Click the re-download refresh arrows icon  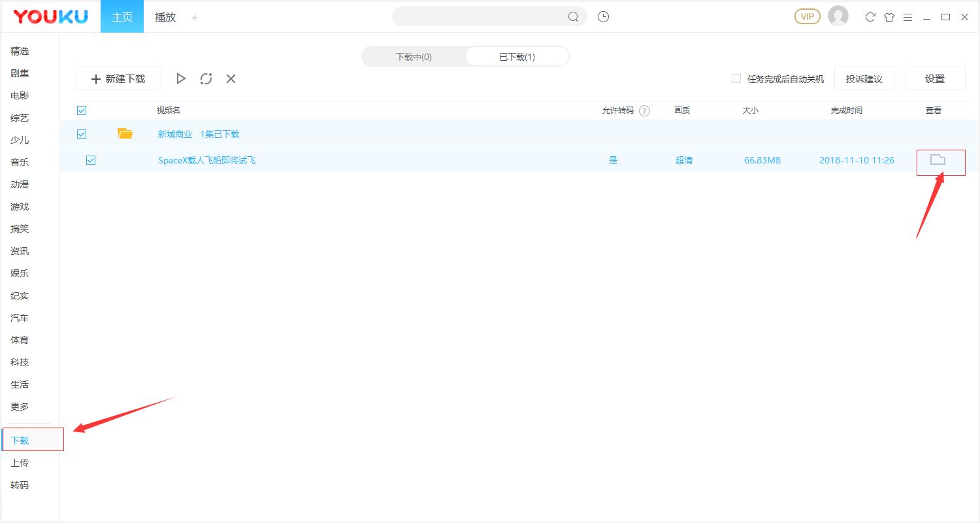click(x=206, y=78)
